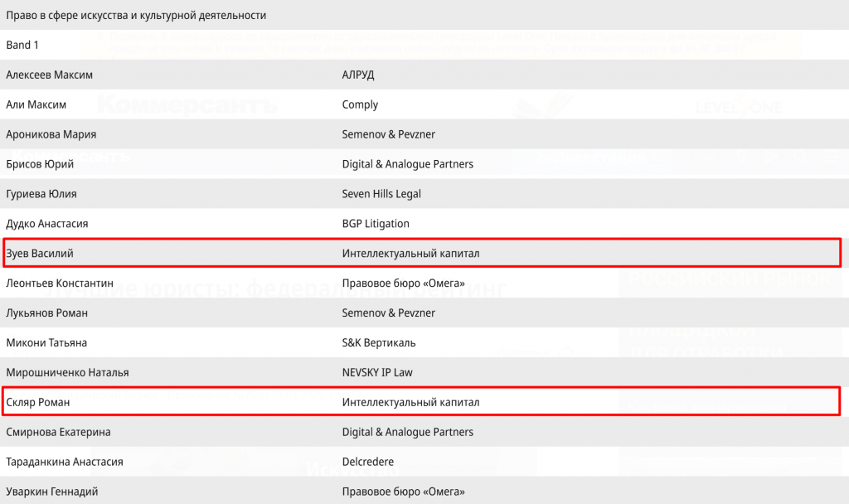The image size is (849, 504).
Task: Click "Semenov & Pevzner" in Лукьянов Роман's row
Action: tap(388, 313)
